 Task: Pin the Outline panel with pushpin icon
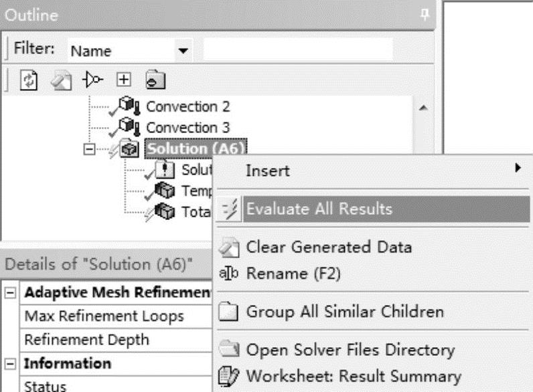[x=425, y=15]
